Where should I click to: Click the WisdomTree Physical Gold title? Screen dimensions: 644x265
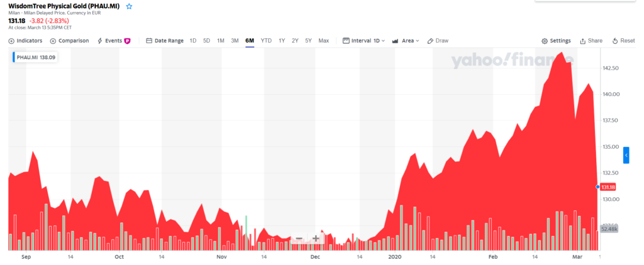[x=64, y=6]
